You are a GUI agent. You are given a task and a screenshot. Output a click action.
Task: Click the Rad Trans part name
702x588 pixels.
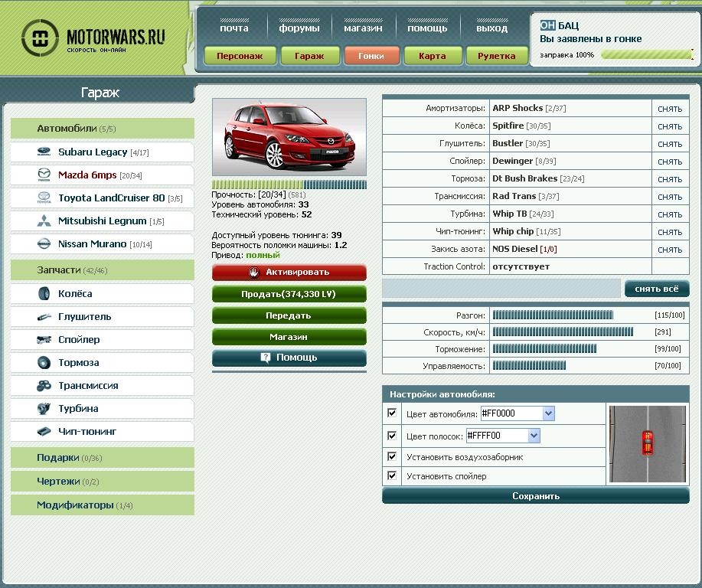point(514,196)
